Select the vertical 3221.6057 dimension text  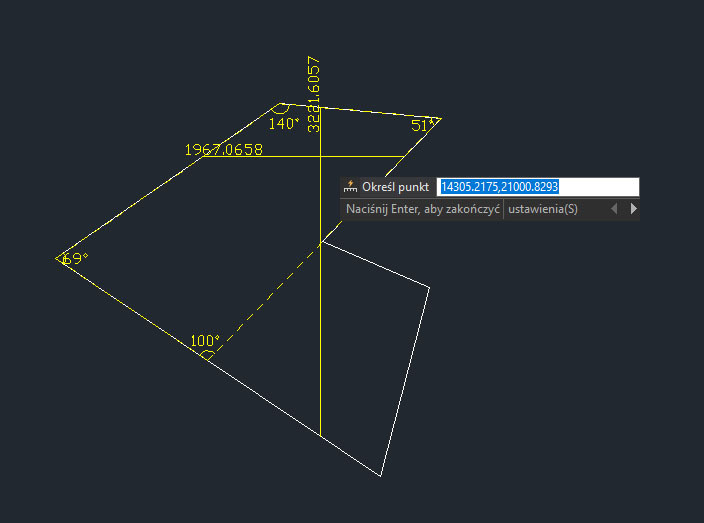pyautogui.click(x=314, y=93)
